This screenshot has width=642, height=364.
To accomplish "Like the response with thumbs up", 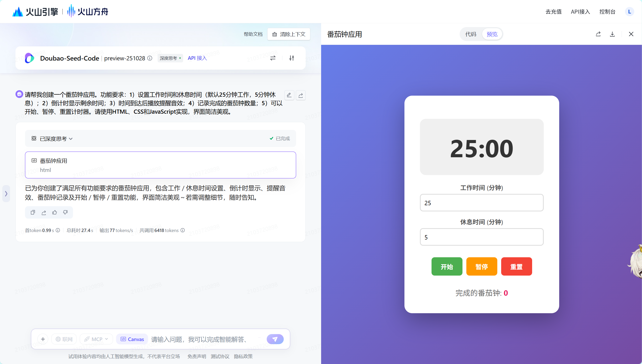I will tap(54, 212).
